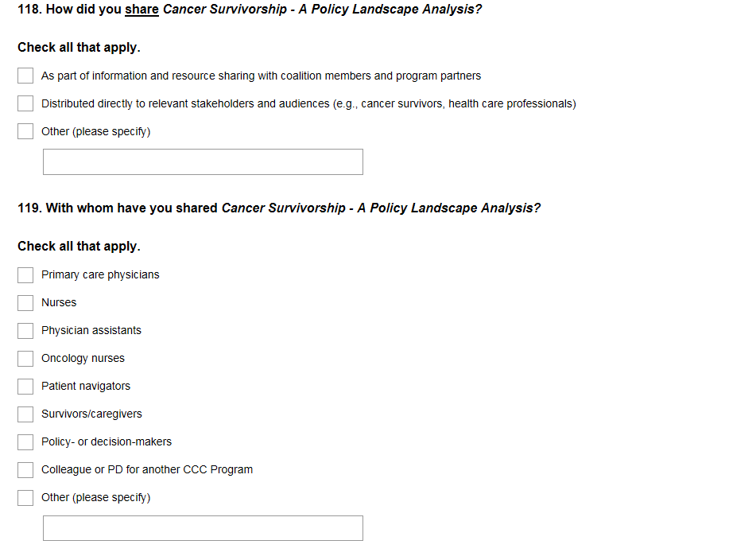
Task: Tick the Survivors/caregivers checkbox
Action: (x=25, y=414)
